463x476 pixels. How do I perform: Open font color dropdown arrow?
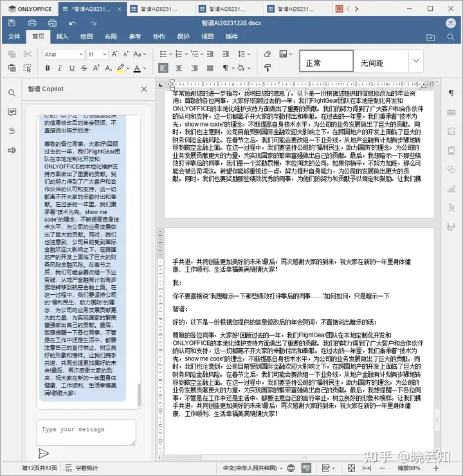coord(145,68)
